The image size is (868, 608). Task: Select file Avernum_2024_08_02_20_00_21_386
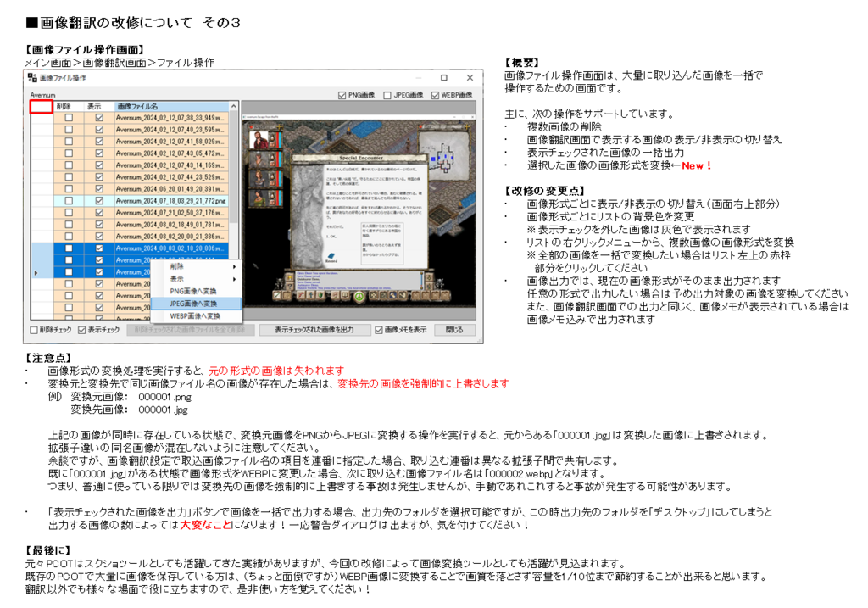tap(171, 237)
